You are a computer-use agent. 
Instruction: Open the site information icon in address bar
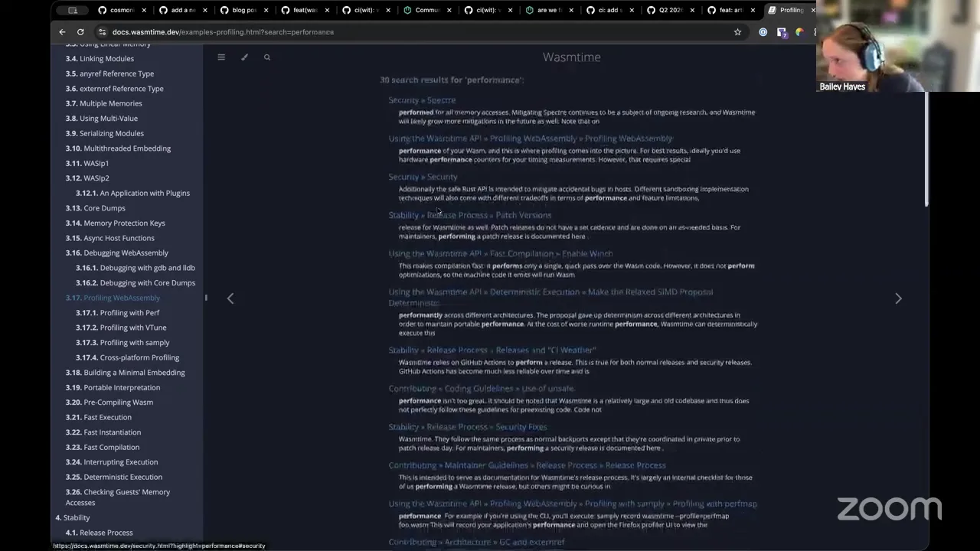click(102, 32)
